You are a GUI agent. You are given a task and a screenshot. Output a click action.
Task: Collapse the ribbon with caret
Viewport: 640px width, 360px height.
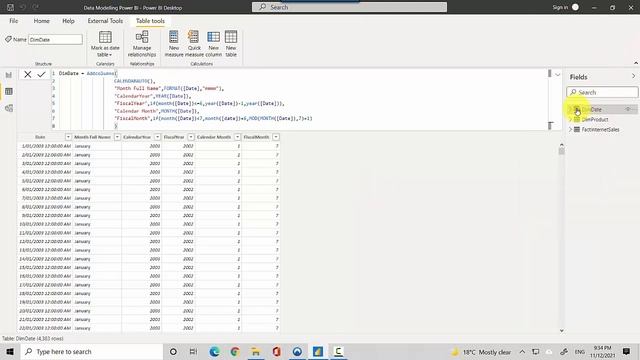[x=636, y=63]
